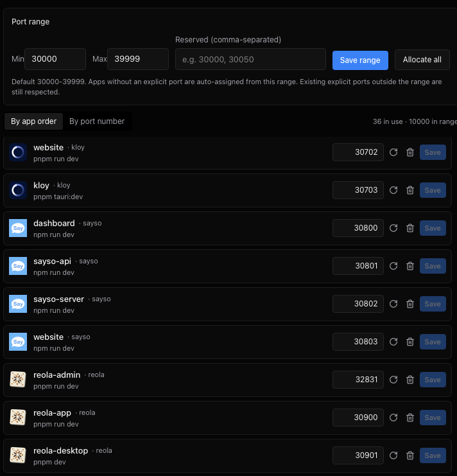The width and height of the screenshot is (457, 476).
Task: Click the Save range button
Action: (360, 60)
